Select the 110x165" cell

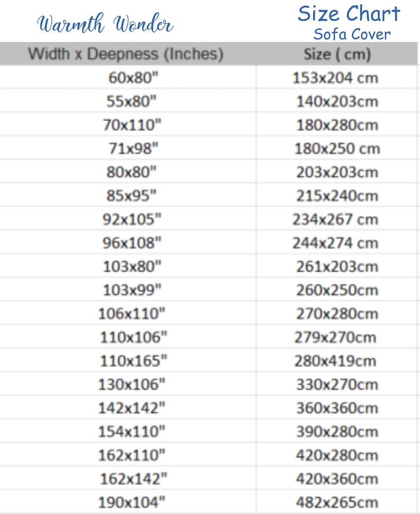[x=128, y=360]
